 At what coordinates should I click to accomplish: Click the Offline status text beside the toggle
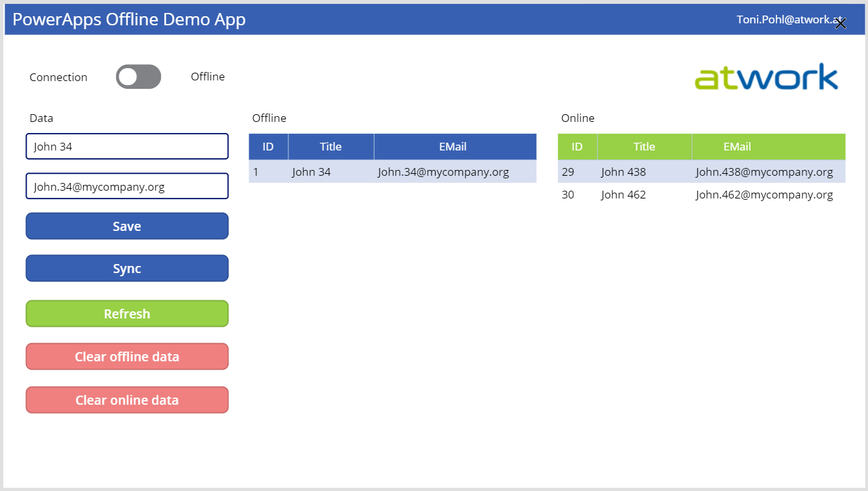point(208,77)
